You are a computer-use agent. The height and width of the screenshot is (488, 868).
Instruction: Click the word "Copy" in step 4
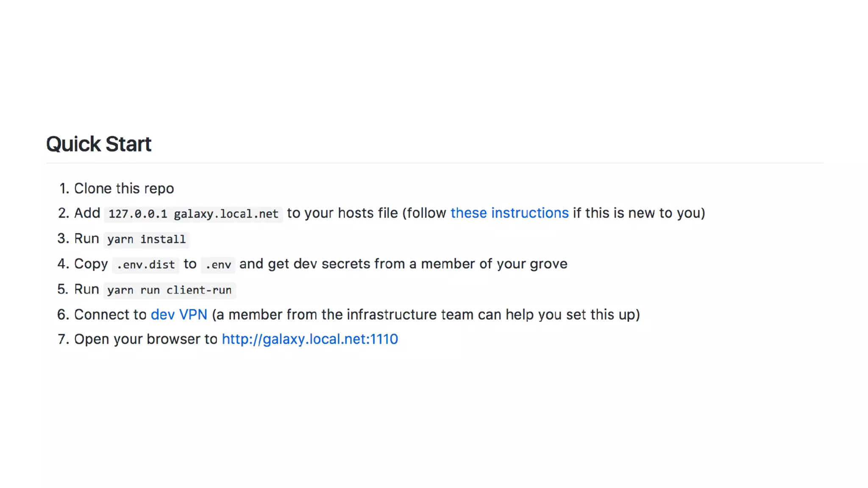coord(91,264)
